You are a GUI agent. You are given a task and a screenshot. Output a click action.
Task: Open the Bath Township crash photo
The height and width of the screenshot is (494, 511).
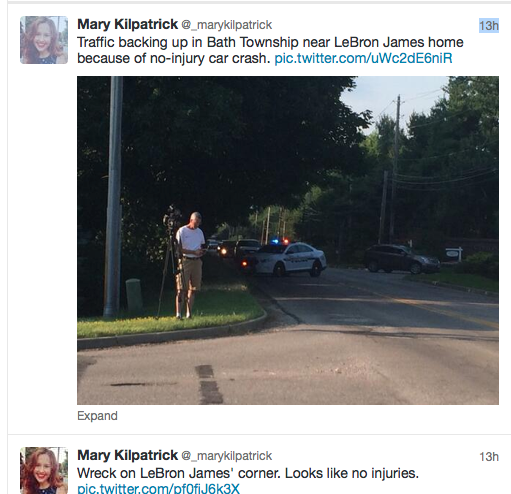pos(288,240)
